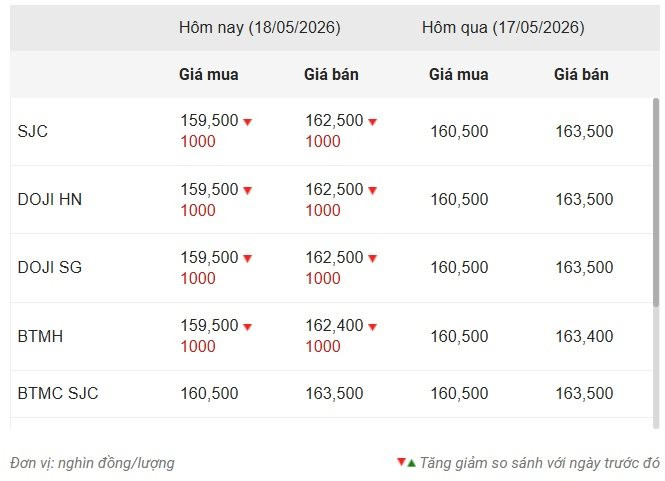
Task: Click the down arrow next to BTMH 162,400 price
Action: (x=372, y=327)
